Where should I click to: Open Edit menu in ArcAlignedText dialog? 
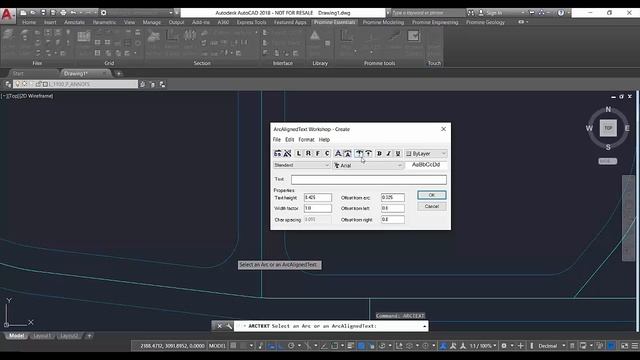point(289,140)
